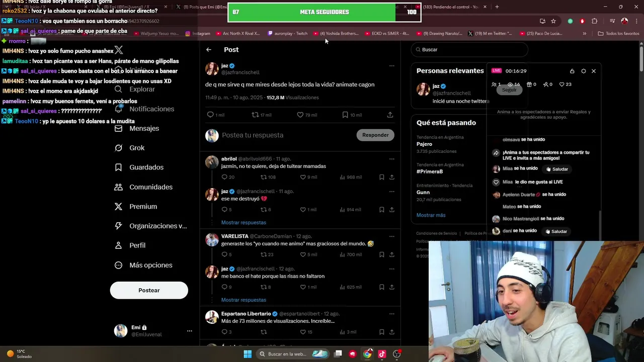Open auronplay - Twitch bookmark

click(x=287, y=34)
